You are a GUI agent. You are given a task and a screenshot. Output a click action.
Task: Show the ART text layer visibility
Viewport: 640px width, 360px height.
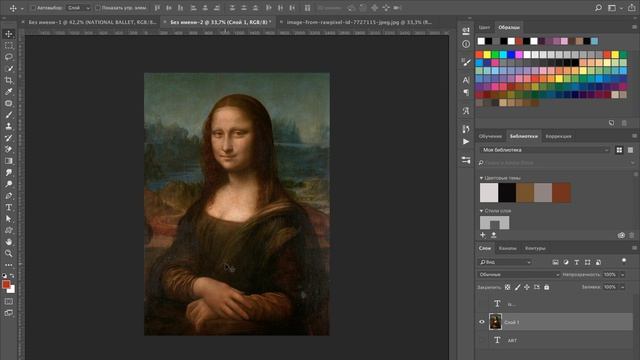482,340
